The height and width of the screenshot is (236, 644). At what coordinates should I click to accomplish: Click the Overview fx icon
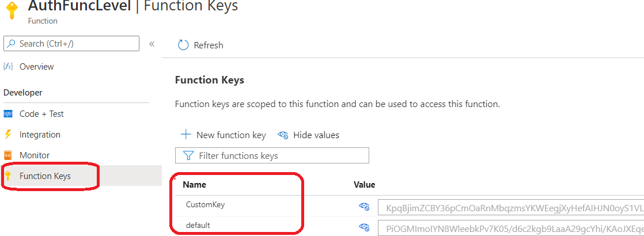(8, 67)
